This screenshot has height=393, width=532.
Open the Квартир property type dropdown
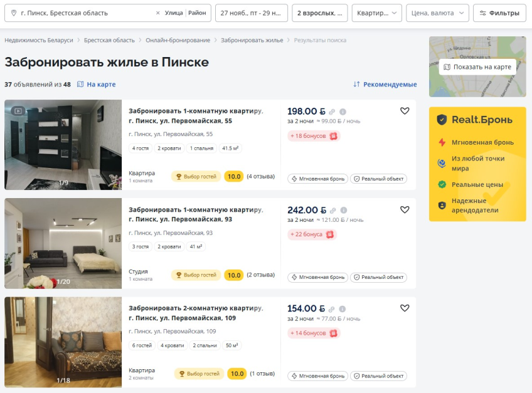click(x=376, y=13)
